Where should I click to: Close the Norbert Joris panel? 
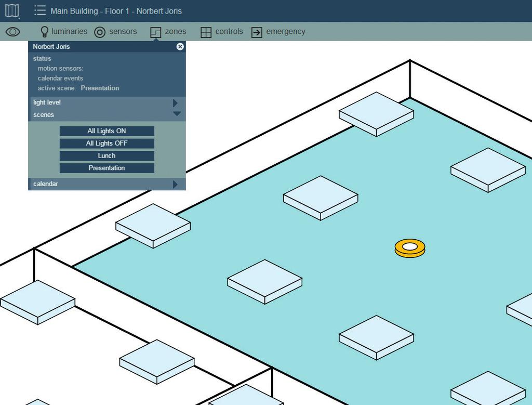click(180, 46)
